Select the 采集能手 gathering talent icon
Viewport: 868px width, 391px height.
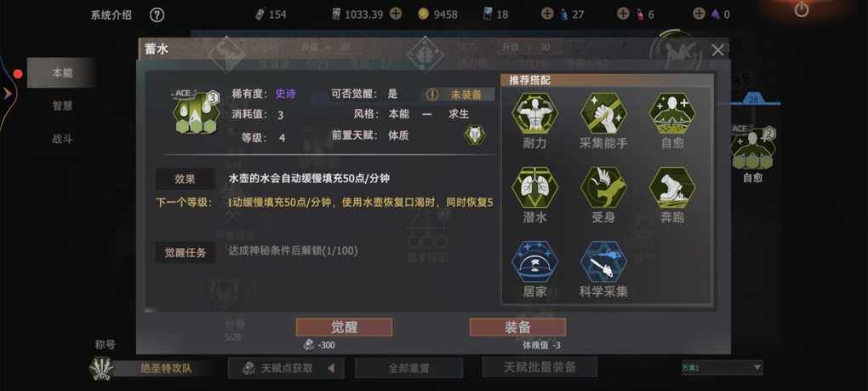click(x=603, y=113)
